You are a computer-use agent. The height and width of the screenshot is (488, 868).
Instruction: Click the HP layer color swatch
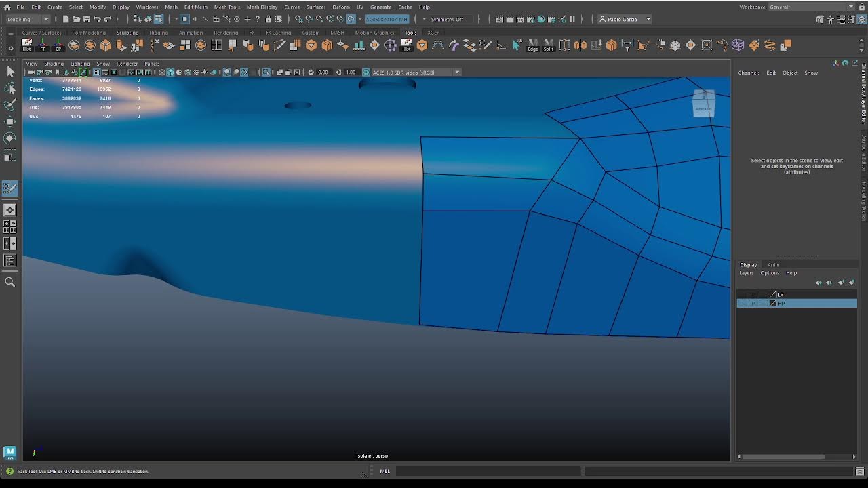(x=772, y=303)
